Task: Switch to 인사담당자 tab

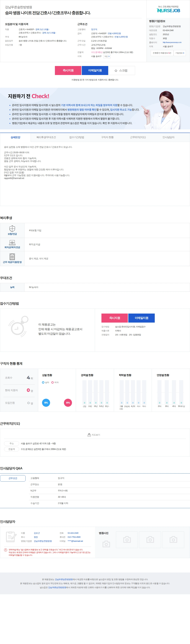Action: [x=168, y=137]
